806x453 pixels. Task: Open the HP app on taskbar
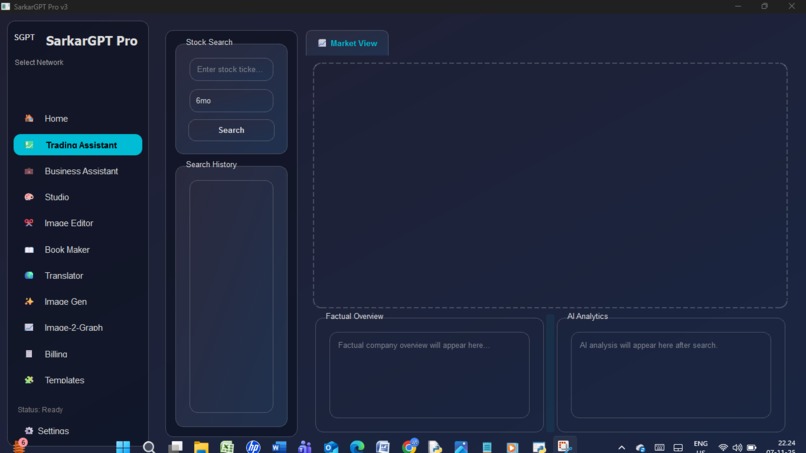pyautogui.click(x=253, y=447)
